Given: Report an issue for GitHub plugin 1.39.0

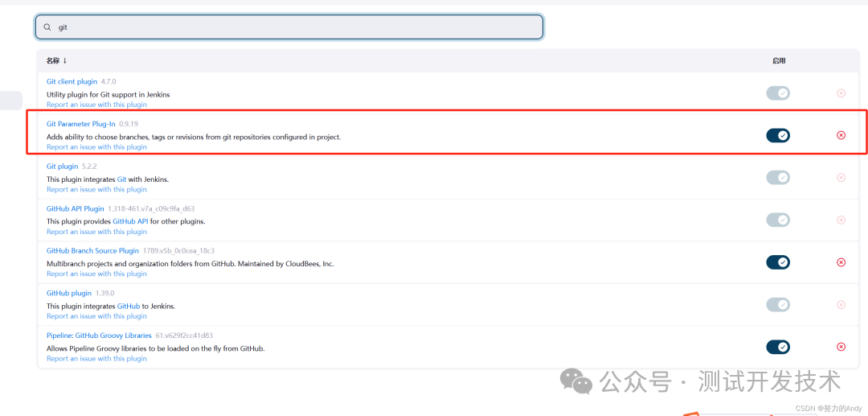Looking at the screenshot, I should [x=97, y=316].
